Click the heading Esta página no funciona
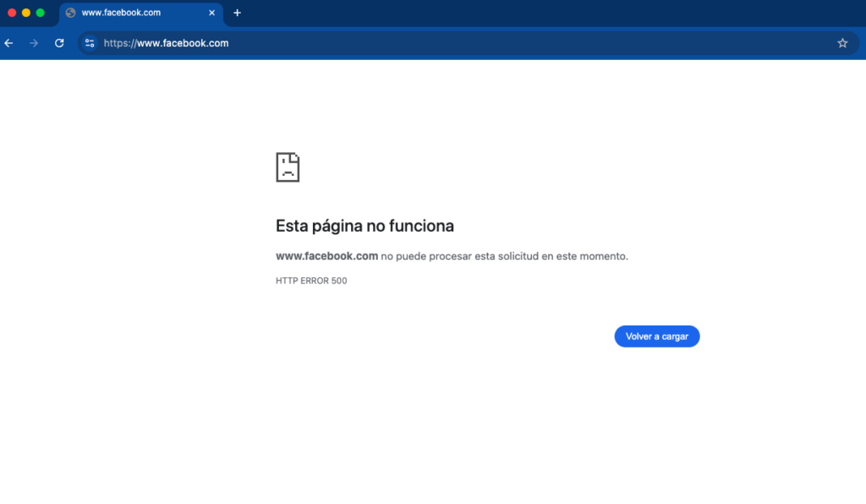 tap(364, 226)
